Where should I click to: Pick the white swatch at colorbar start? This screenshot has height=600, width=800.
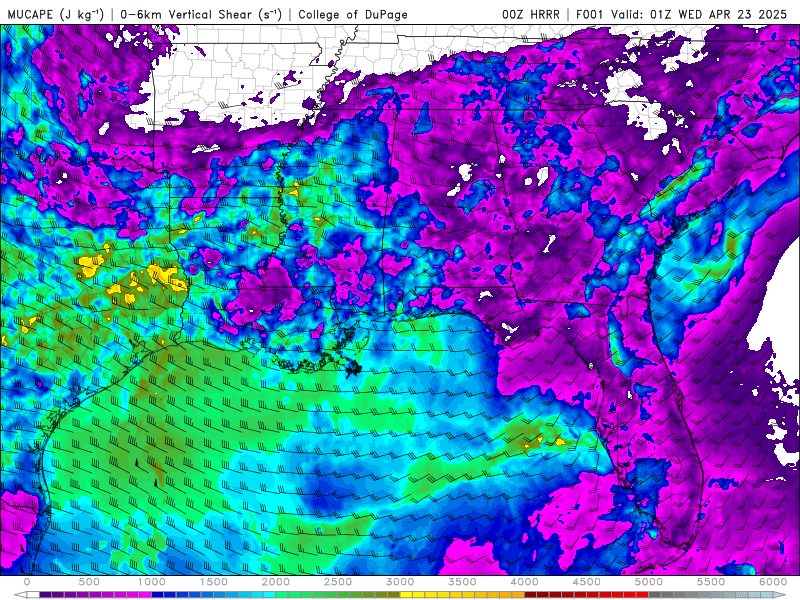(33, 595)
